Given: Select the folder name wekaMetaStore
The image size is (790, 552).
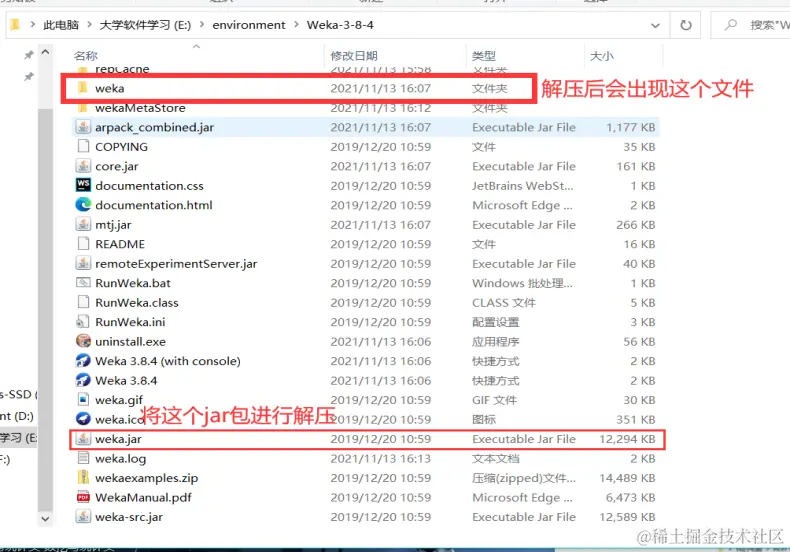Looking at the screenshot, I should (140, 108).
